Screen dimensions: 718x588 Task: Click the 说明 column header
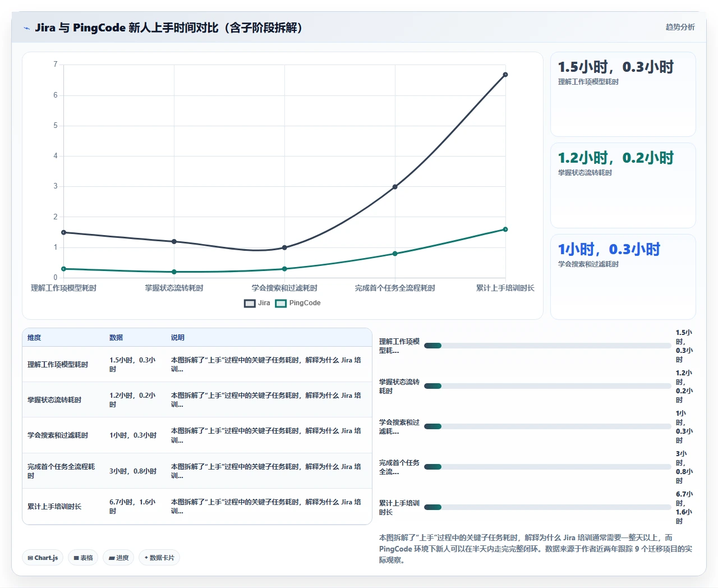pyautogui.click(x=178, y=338)
